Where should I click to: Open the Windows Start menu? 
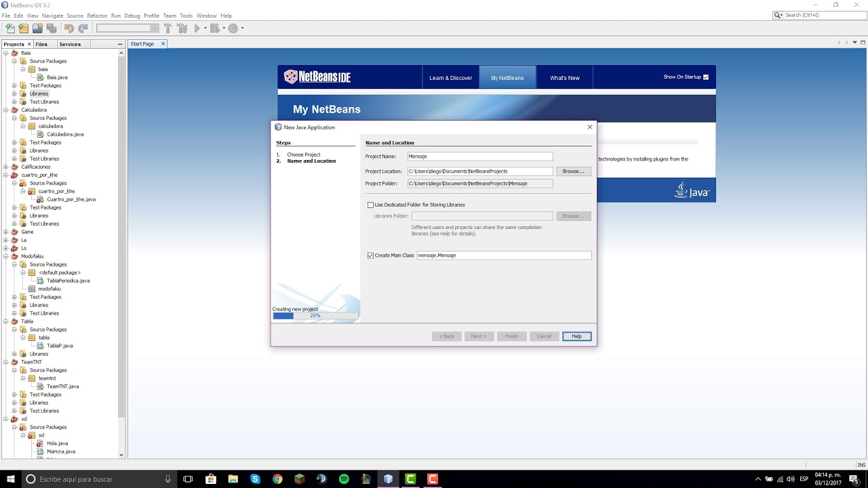(10, 479)
